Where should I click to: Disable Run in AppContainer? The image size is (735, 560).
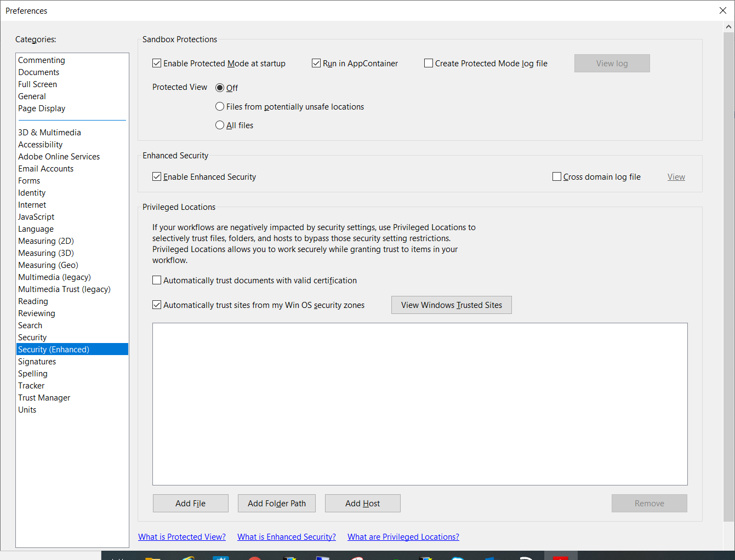tap(316, 63)
